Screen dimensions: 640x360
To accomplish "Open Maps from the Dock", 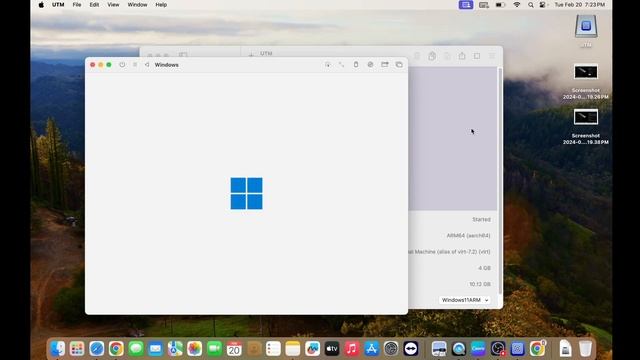I will (x=175, y=349).
